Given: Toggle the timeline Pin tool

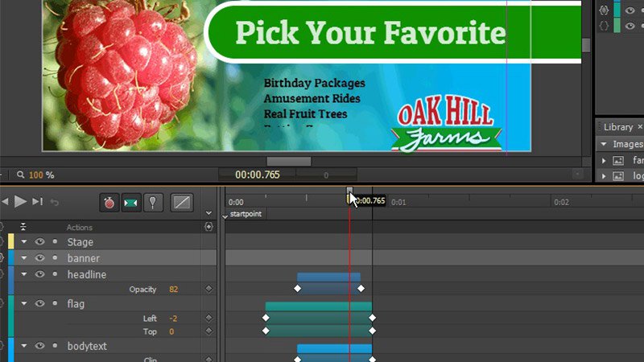Looking at the screenshot, I should coord(153,203).
